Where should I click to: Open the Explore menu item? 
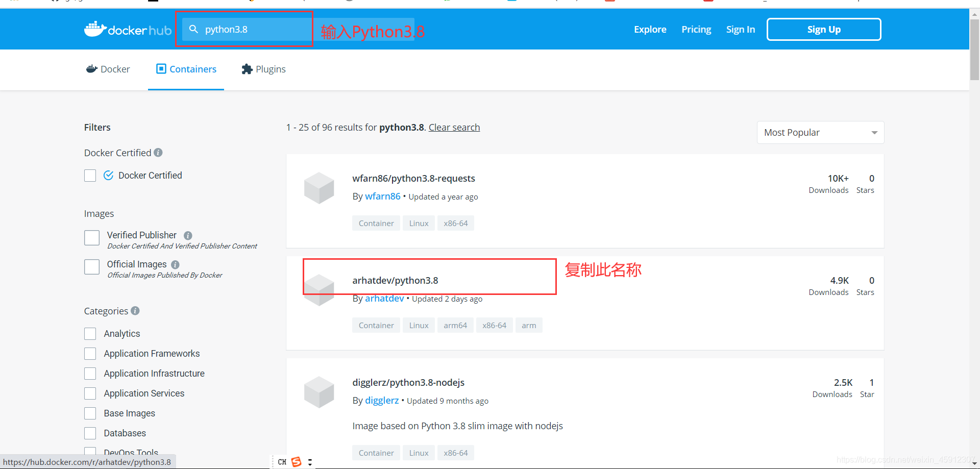[x=650, y=30]
